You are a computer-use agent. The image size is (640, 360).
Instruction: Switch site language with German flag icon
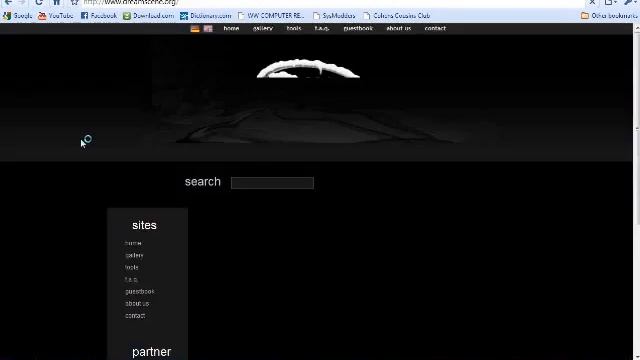(x=195, y=29)
